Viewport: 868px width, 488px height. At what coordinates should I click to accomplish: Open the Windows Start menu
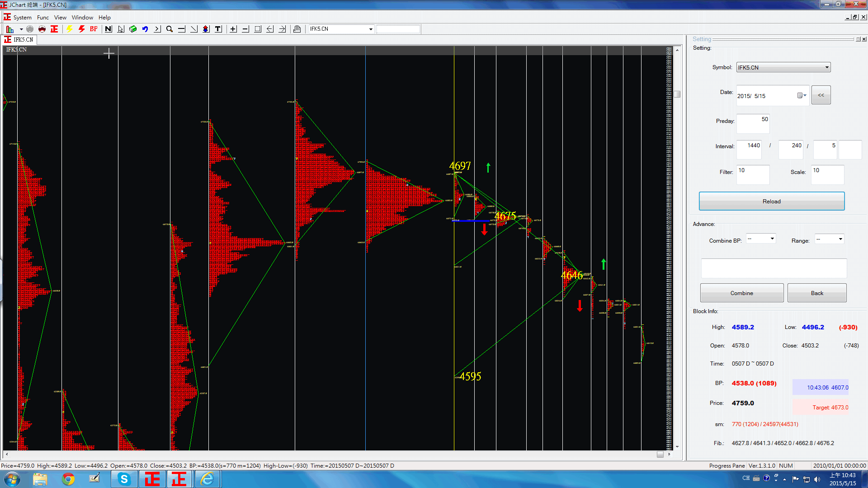coord(12,479)
